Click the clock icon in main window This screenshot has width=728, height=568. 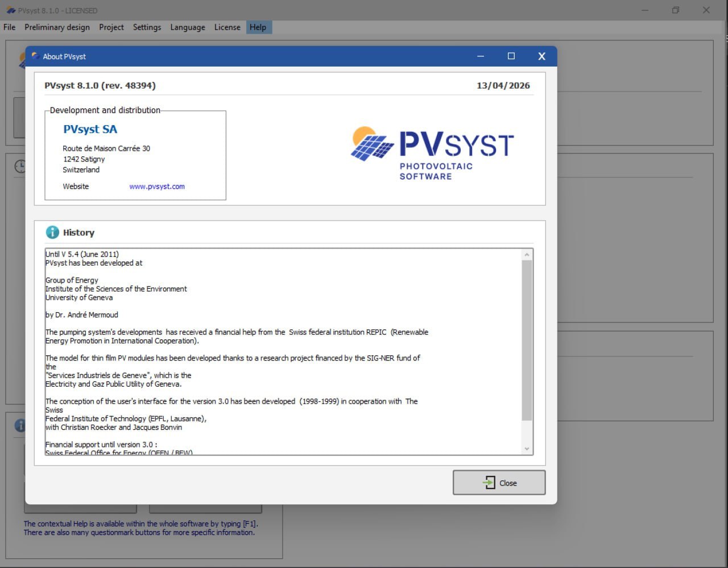coord(20,166)
